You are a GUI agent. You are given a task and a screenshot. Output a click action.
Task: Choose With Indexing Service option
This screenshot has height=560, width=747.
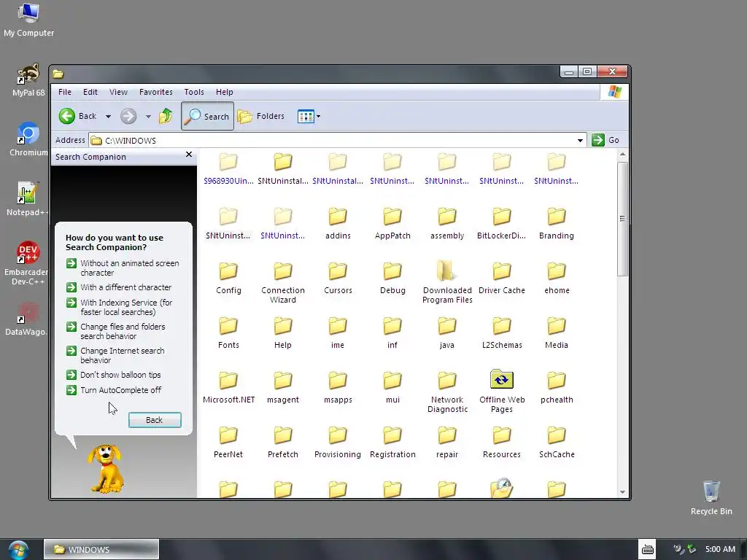pyautogui.click(x=120, y=307)
